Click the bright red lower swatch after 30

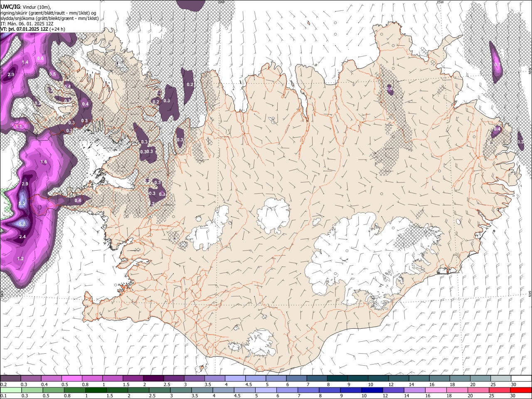tap(521, 390)
